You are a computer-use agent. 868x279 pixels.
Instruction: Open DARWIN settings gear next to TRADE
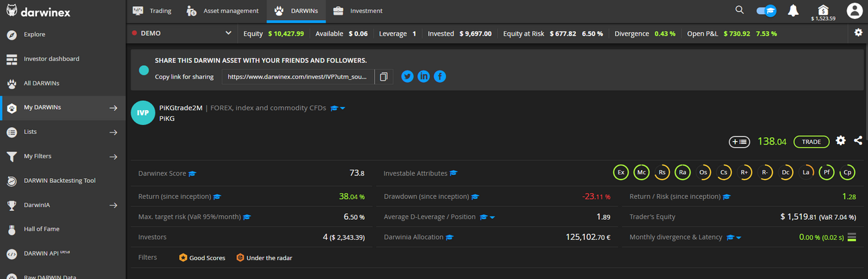[840, 141]
